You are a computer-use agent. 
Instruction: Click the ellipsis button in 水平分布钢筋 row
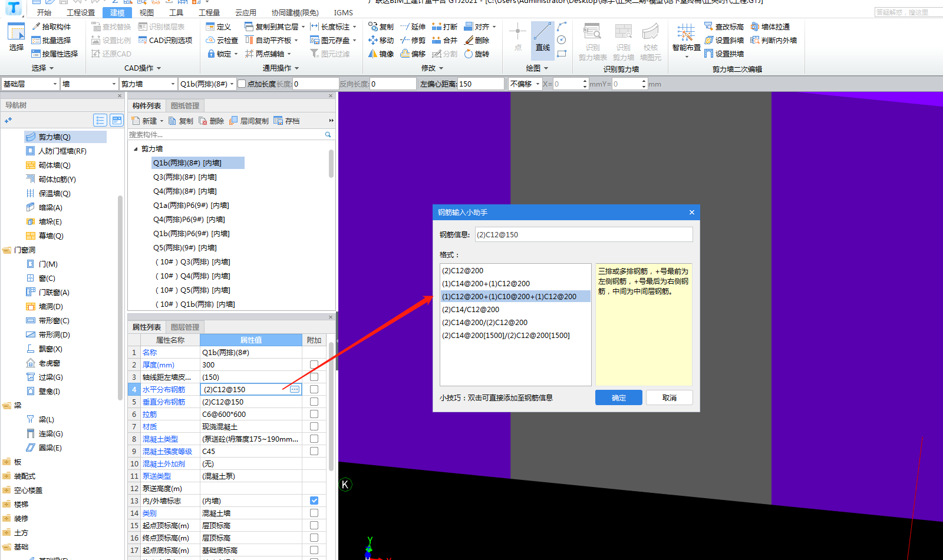[295, 389]
